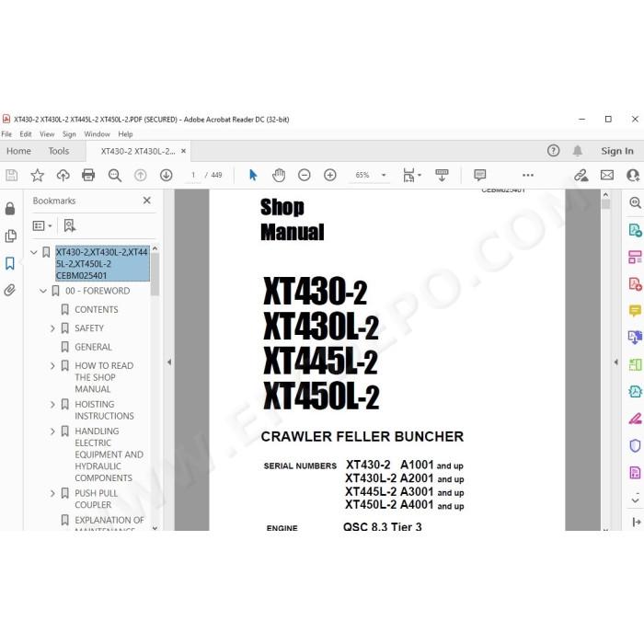Viewport: 644px width, 644px height.
Task: Go to next page arrow
Action: 166,176
